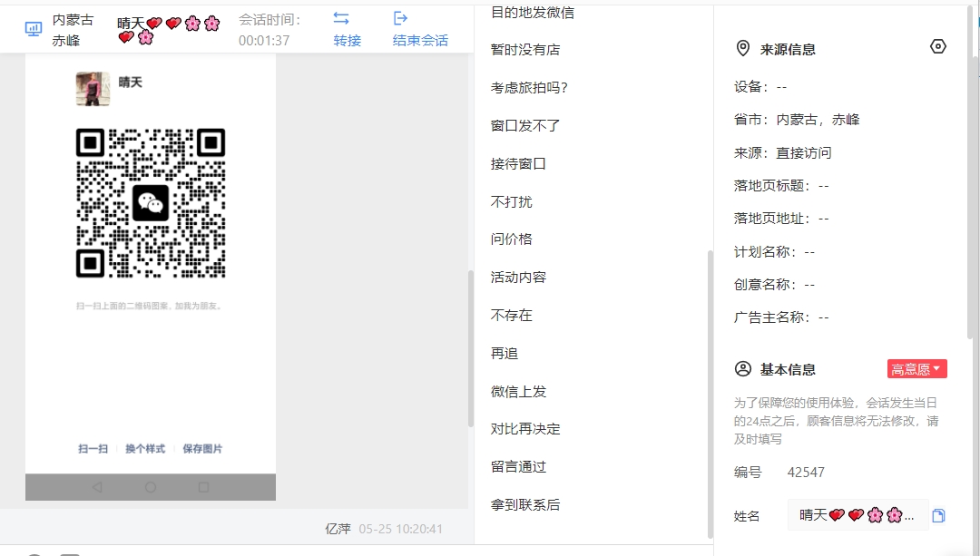Click the 来源: 直接访问 row

tap(782, 153)
